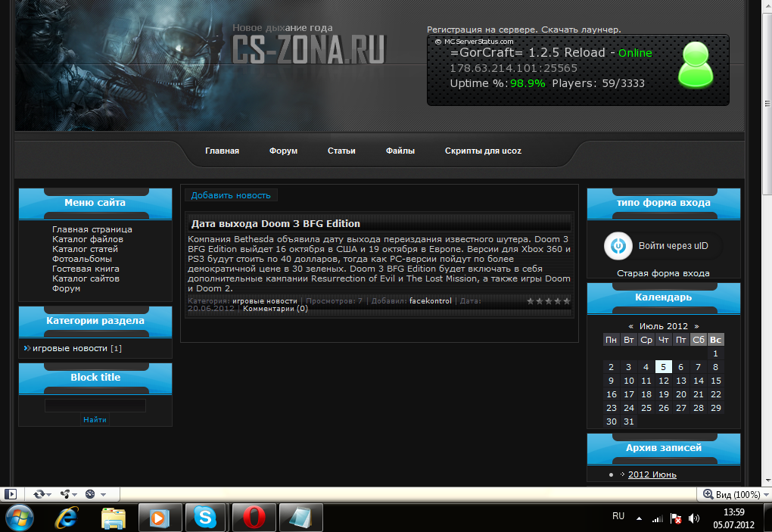Open the Главная navigation tab
Image resolution: width=772 pixels, height=532 pixels.
pos(222,151)
